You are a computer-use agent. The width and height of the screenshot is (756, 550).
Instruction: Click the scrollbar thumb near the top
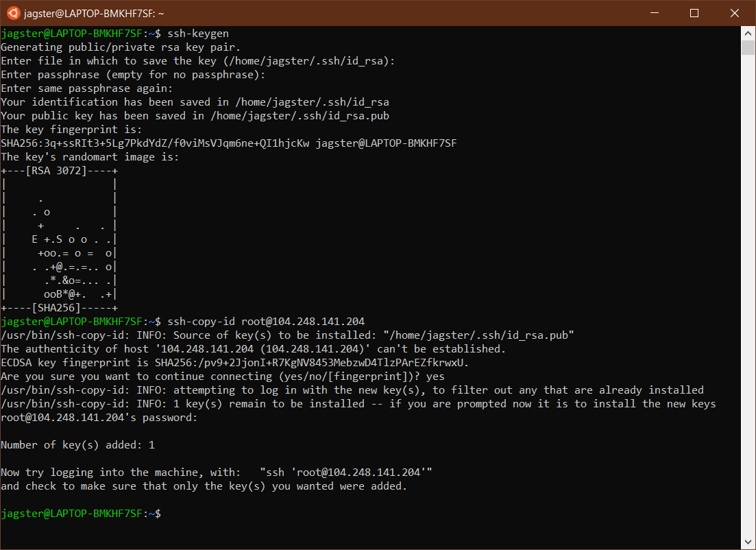click(748, 48)
